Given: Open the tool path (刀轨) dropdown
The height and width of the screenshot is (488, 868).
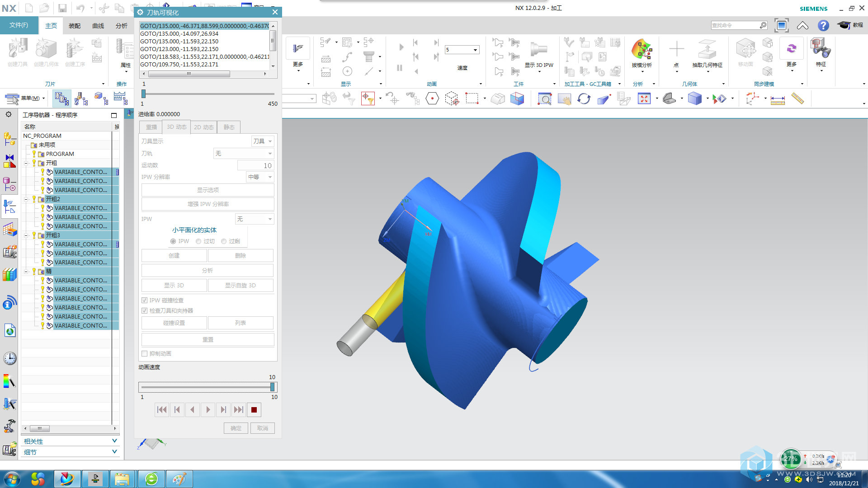Looking at the screenshot, I should coord(244,154).
